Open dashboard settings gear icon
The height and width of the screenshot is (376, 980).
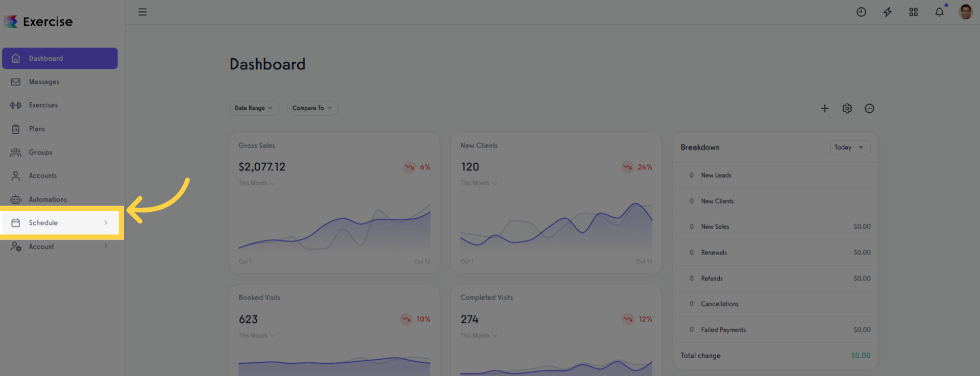[847, 108]
